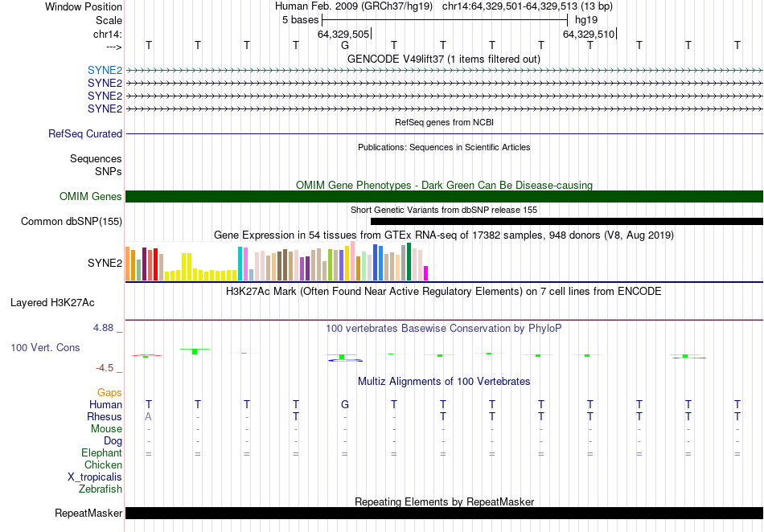The height and width of the screenshot is (532, 764).
Task: Click the 4.88 conservation maximum value
Action: (103, 328)
